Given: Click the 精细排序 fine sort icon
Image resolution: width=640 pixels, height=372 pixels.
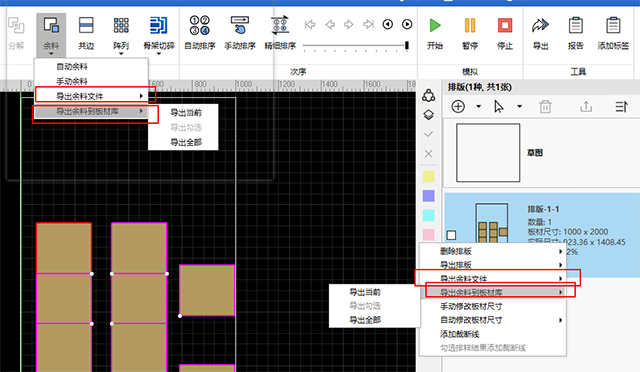Looking at the screenshot, I should [280, 25].
